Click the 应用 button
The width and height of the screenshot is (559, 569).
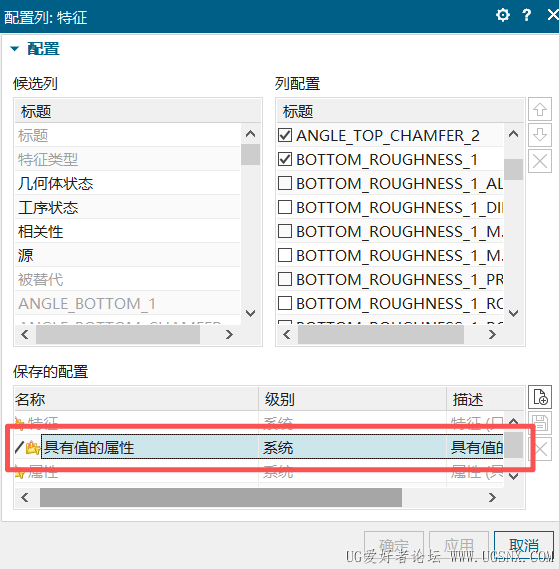pos(459,545)
